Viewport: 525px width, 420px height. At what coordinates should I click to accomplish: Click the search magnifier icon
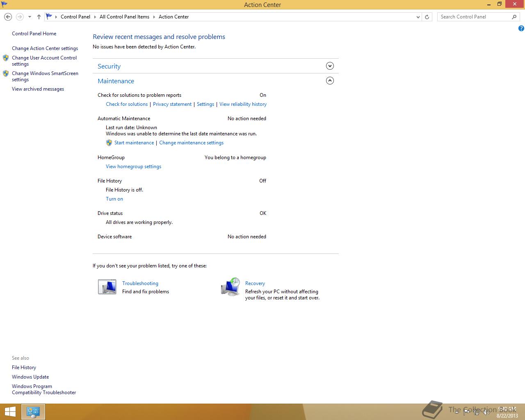click(514, 17)
